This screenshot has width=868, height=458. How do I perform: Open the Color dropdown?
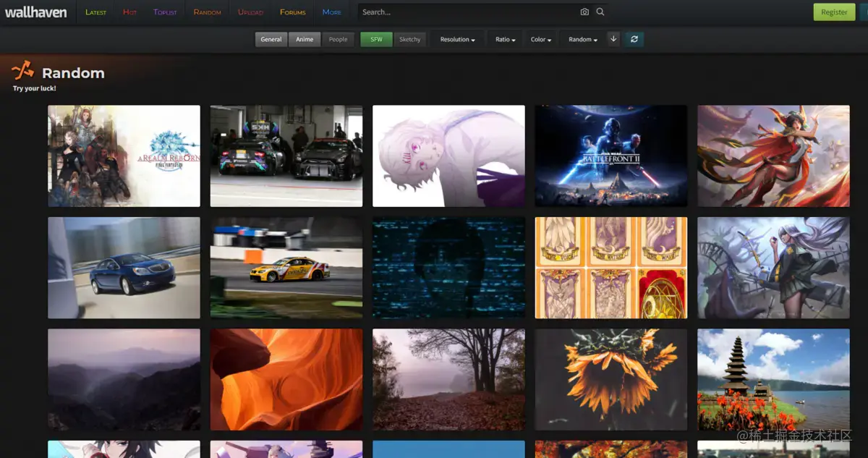coord(541,40)
